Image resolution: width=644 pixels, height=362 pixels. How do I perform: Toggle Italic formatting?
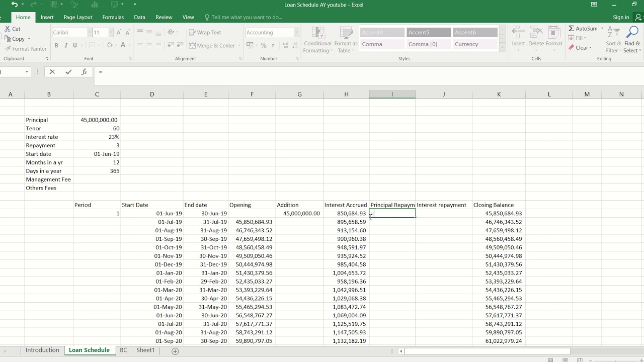point(65,45)
